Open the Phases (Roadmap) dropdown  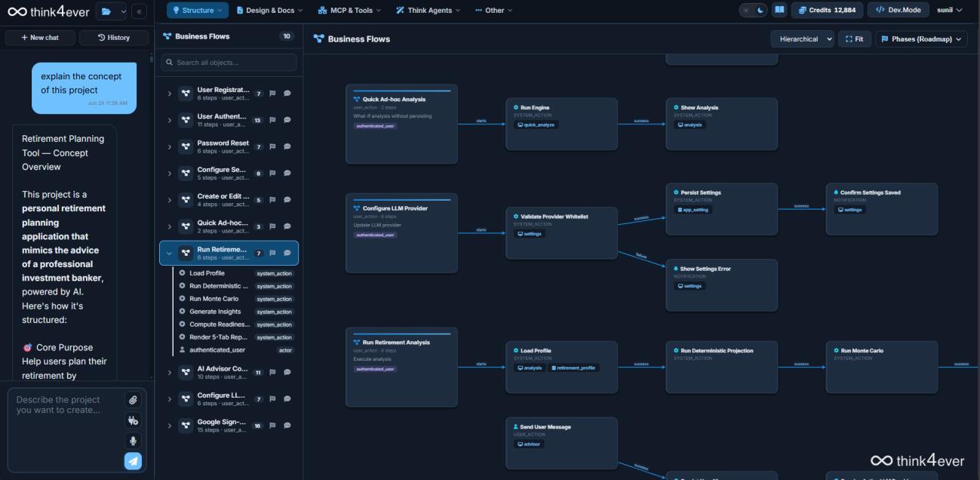click(921, 39)
